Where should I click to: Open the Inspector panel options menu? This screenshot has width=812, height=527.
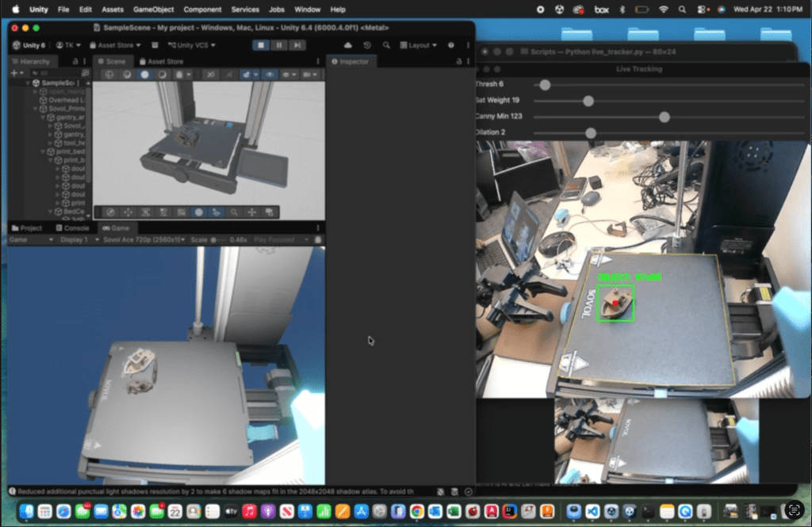468,61
